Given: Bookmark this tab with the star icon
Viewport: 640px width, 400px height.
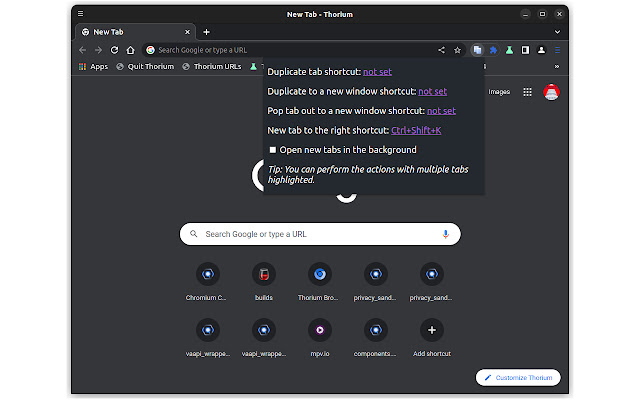Looking at the screenshot, I should coord(457,50).
